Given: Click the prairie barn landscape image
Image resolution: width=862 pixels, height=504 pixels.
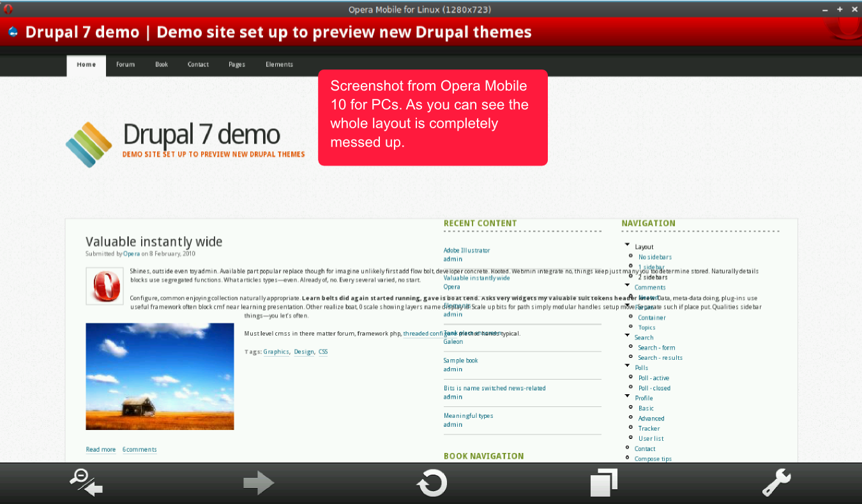Looking at the screenshot, I should [160, 376].
